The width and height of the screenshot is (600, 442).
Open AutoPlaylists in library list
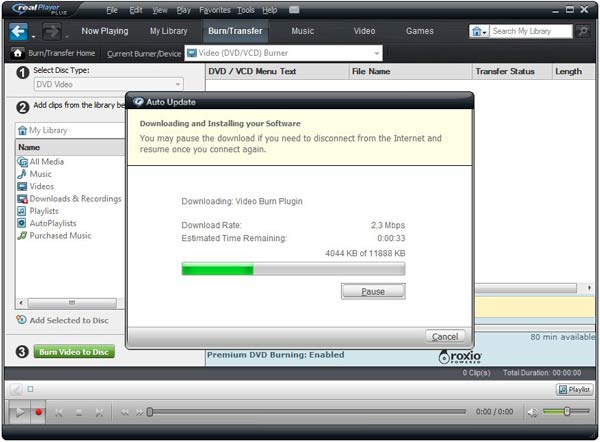47,223
